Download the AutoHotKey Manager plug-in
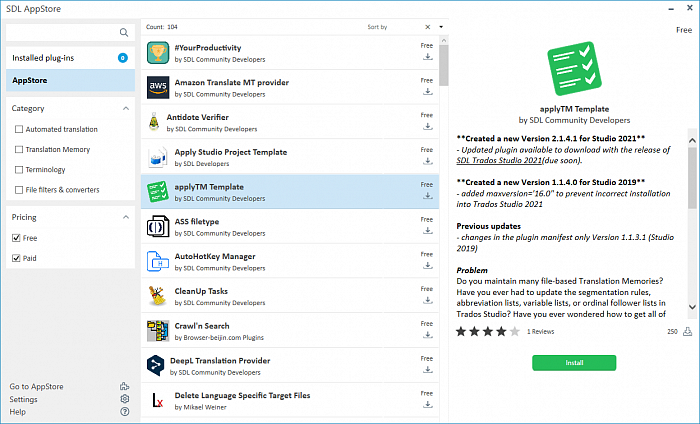 click(x=428, y=266)
